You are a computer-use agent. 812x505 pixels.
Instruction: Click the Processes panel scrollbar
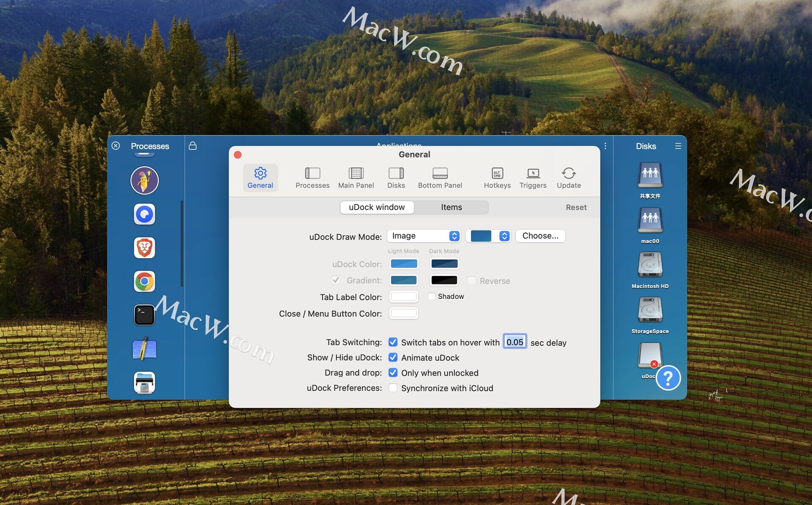[x=182, y=243]
